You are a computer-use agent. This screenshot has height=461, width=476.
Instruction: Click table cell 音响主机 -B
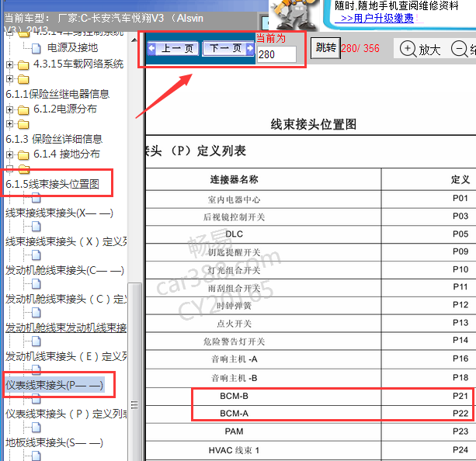[x=234, y=378]
